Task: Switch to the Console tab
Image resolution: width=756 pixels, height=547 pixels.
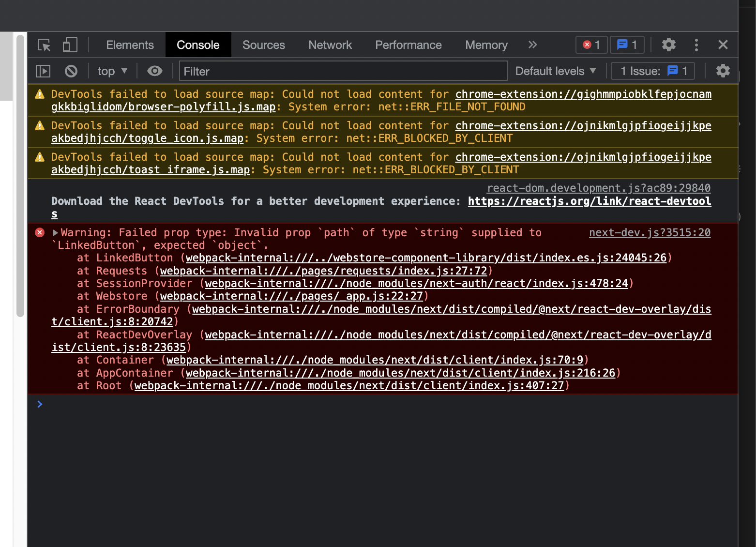Action: point(198,45)
